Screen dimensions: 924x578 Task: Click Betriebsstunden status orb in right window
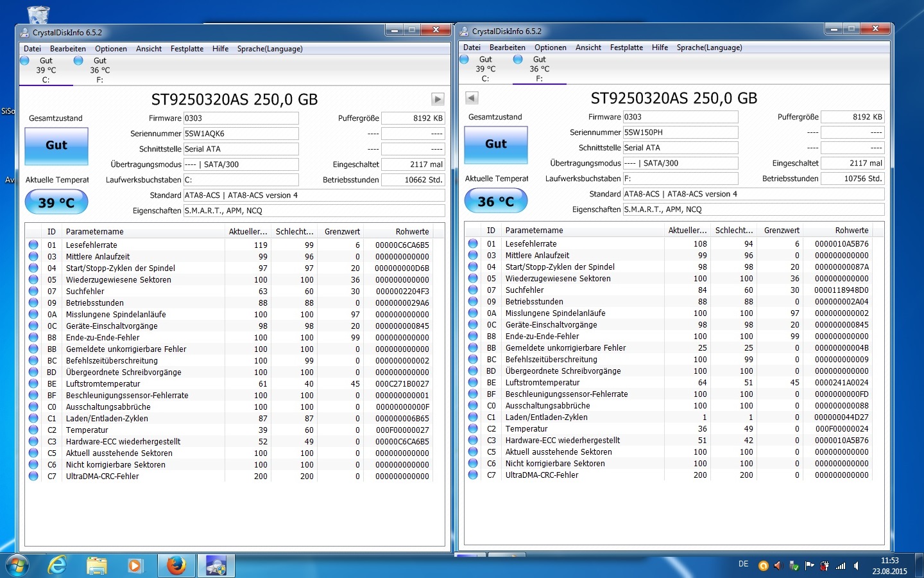[473, 301]
